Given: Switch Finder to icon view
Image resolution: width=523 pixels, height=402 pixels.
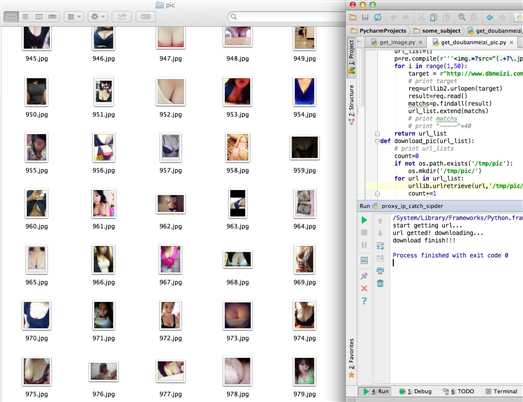Looking at the screenshot, I should [11, 16].
